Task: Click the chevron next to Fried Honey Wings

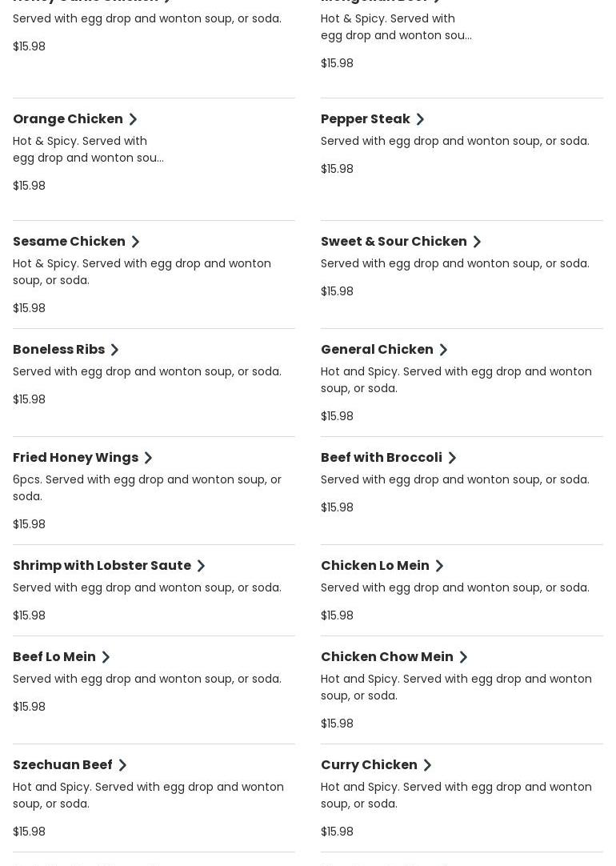Action: click(148, 458)
